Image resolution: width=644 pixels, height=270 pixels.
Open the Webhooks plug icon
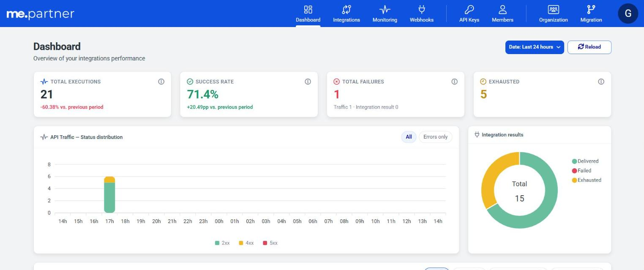(x=421, y=9)
